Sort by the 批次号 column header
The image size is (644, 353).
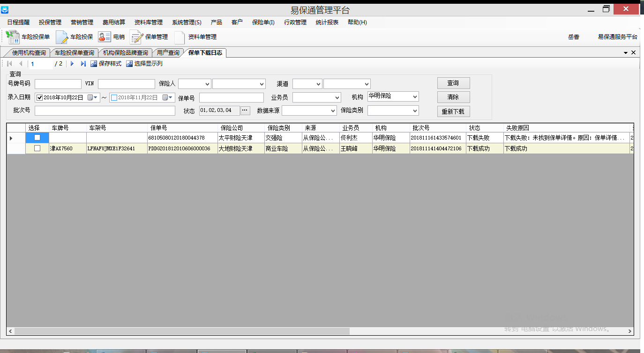pos(438,127)
